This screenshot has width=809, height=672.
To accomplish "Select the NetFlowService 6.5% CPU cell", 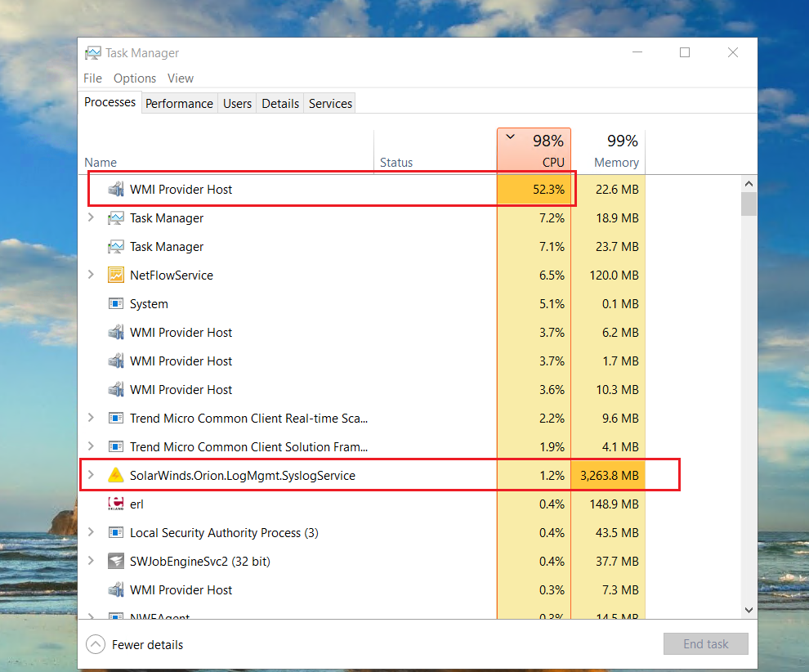I will click(x=534, y=276).
